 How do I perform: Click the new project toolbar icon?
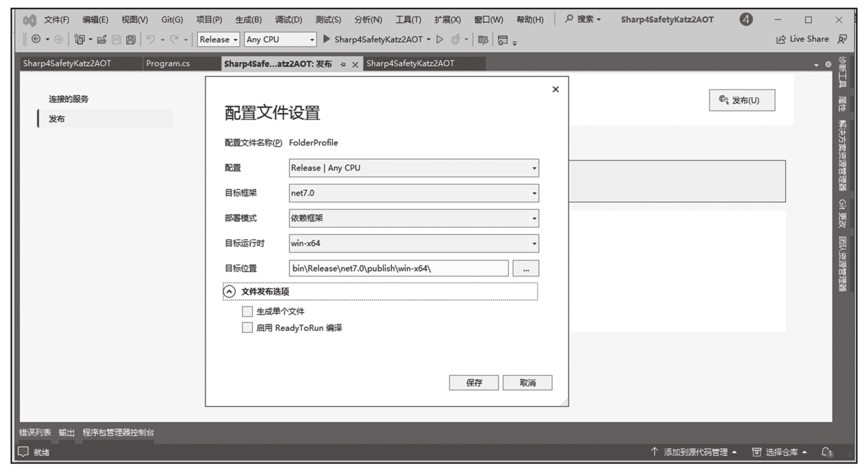79,40
